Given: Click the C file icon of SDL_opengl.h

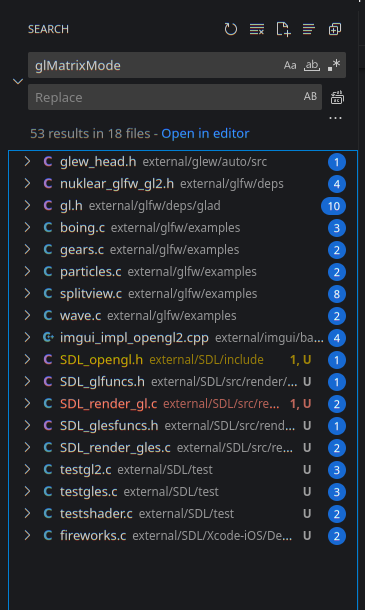Looking at the screenshot, I should [x=48, y=359].
